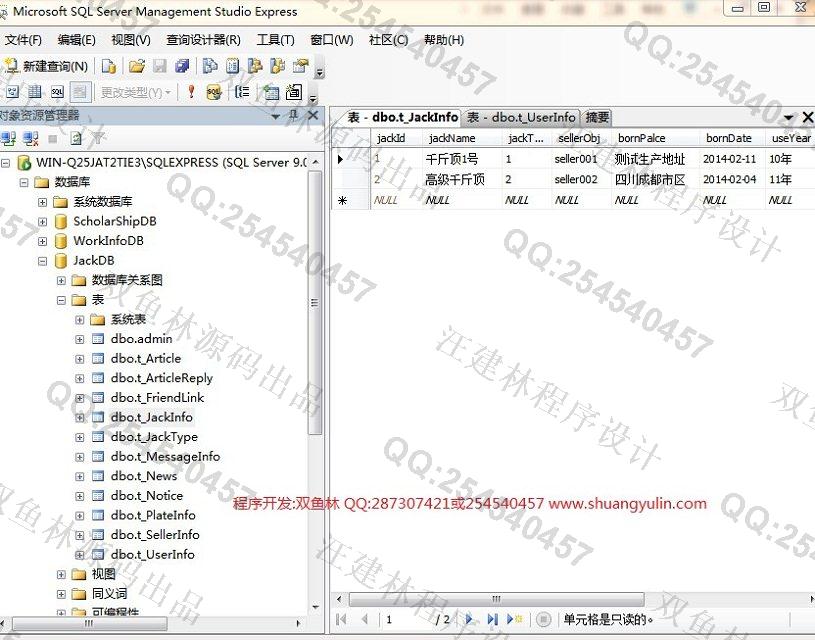Image resolution: width=815 pixels, height=640 pixels.
Task: Select the dbo.t_MessageInfo table
Action: pos(165,457)
